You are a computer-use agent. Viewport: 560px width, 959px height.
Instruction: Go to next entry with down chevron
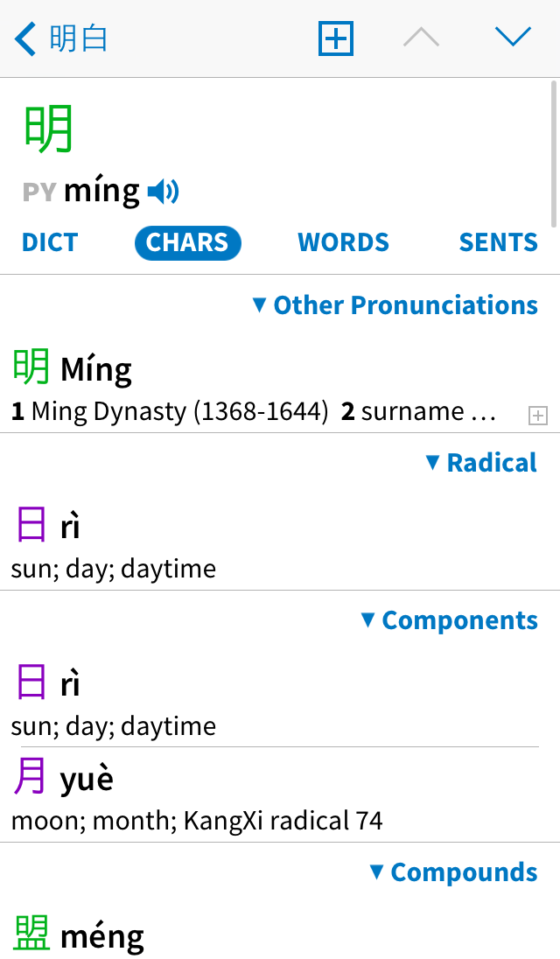click(513, 37)
